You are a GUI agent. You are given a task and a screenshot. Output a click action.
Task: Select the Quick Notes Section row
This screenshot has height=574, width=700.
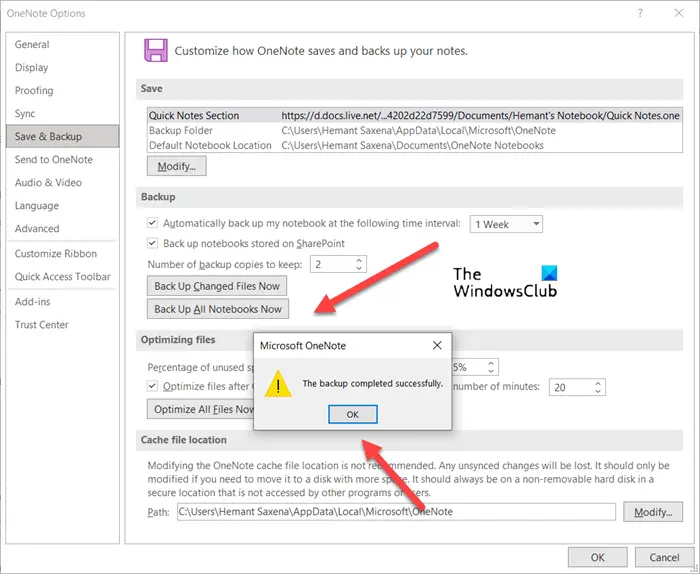pyautogui.click(x=414, y=115)
